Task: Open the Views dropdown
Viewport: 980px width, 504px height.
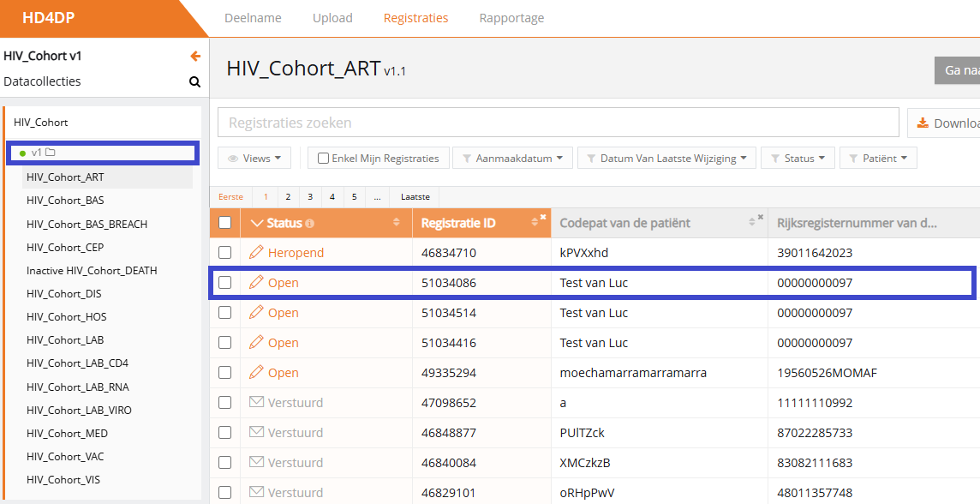Action: pyautogui.click(x=255, y=159)
